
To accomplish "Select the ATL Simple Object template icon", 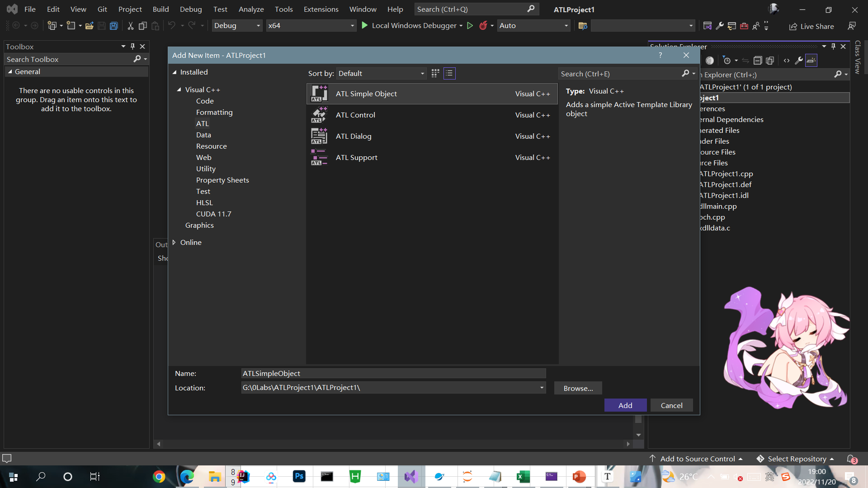I will [x=319, y=94].
